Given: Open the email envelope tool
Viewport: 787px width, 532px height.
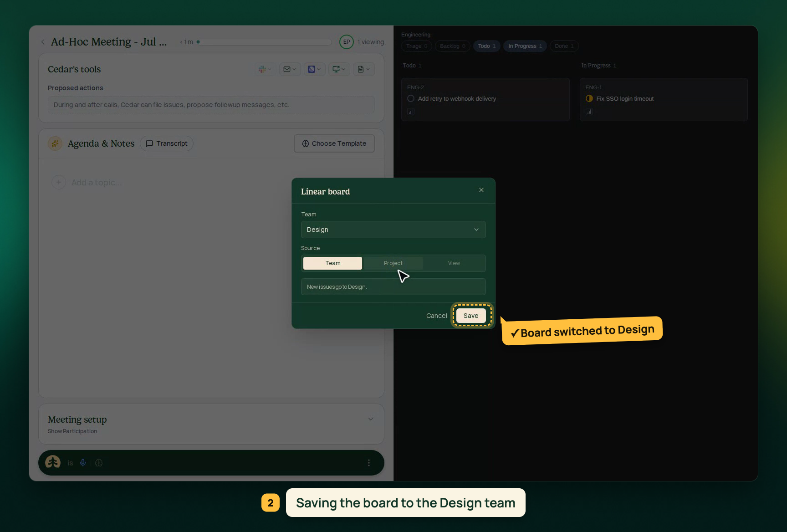Looking at the screenshot, I should coord(290,69).
